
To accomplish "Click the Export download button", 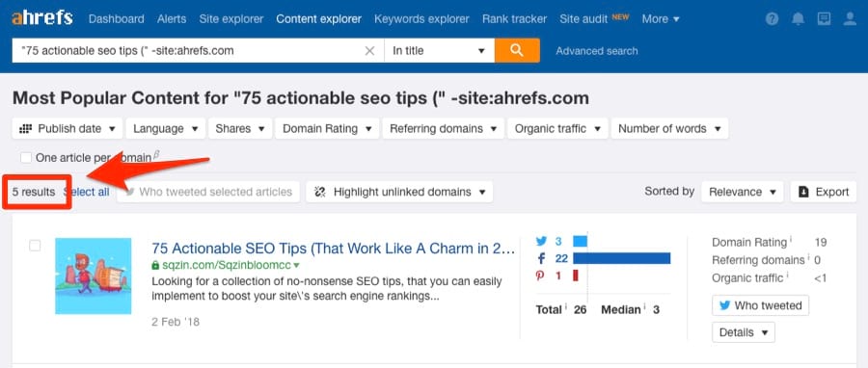I will pyautogui.click(x=824, y=192).
